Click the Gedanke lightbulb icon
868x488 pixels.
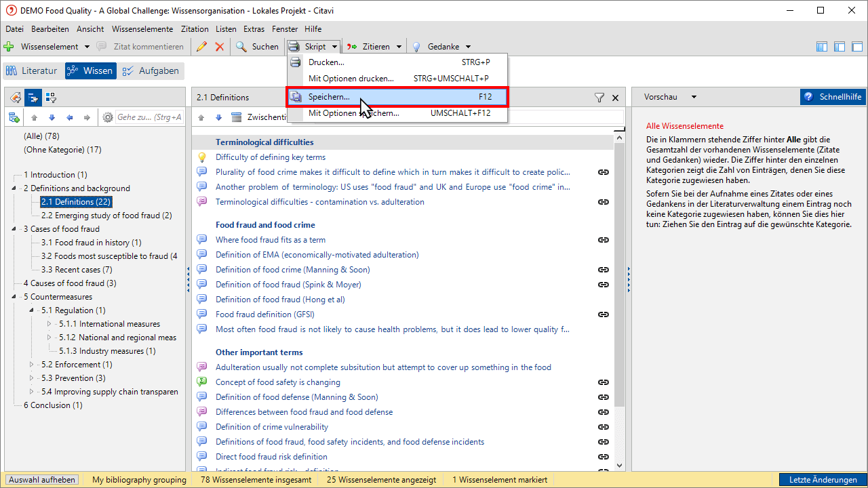(x=417, y=47)
